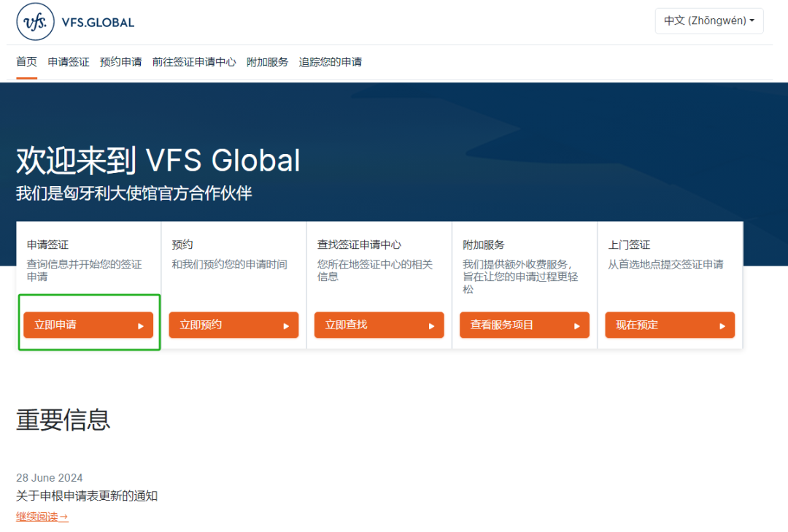Click the 附加服务 card heading
788x532 pixels.
[484, 245]
